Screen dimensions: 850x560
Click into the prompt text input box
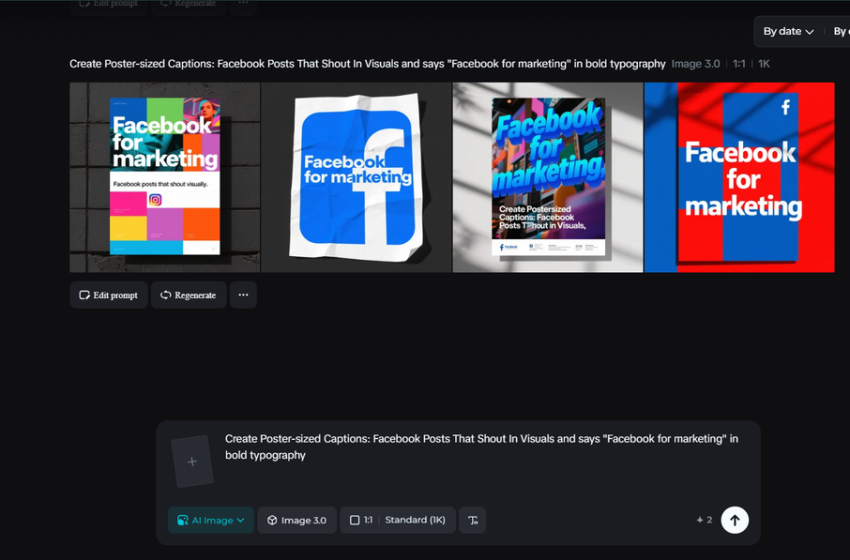(x=480, y=447)
